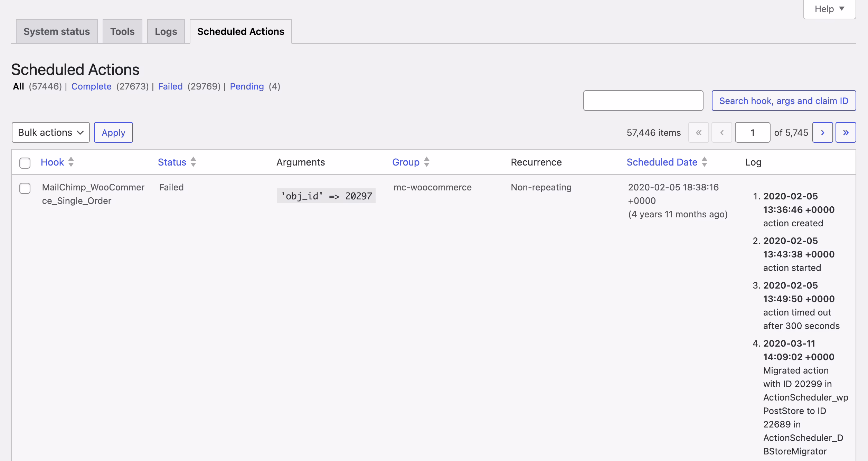Filter by Complete actions

tap(91, 86)
